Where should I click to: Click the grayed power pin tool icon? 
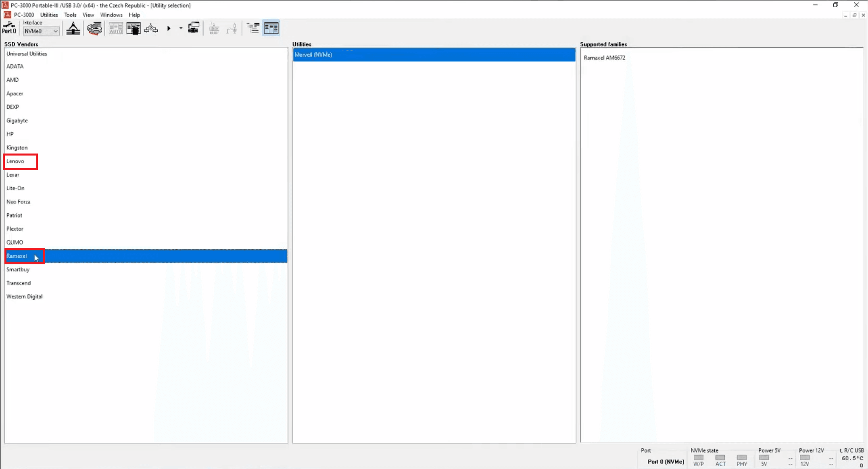tap(232, 28)
